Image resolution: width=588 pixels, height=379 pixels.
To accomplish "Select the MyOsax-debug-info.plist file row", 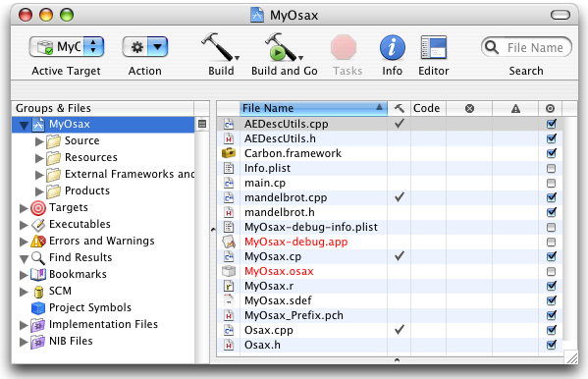I will point(390,227).
